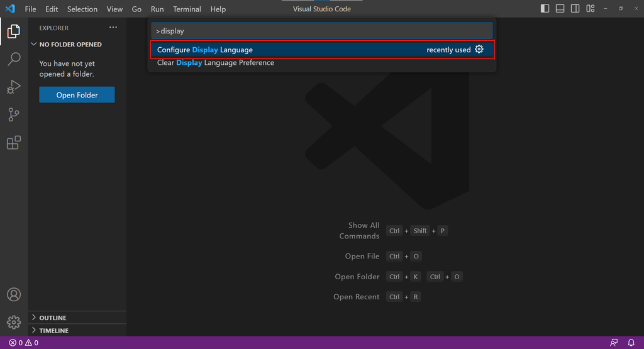644x349 pixels.
Task: Open the File menu
Action: (x=30, y=9)
